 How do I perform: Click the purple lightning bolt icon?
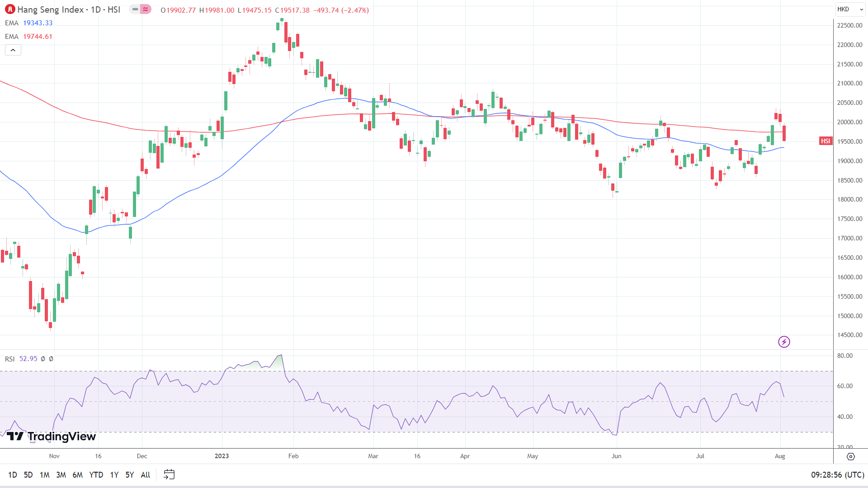(784, 342)
